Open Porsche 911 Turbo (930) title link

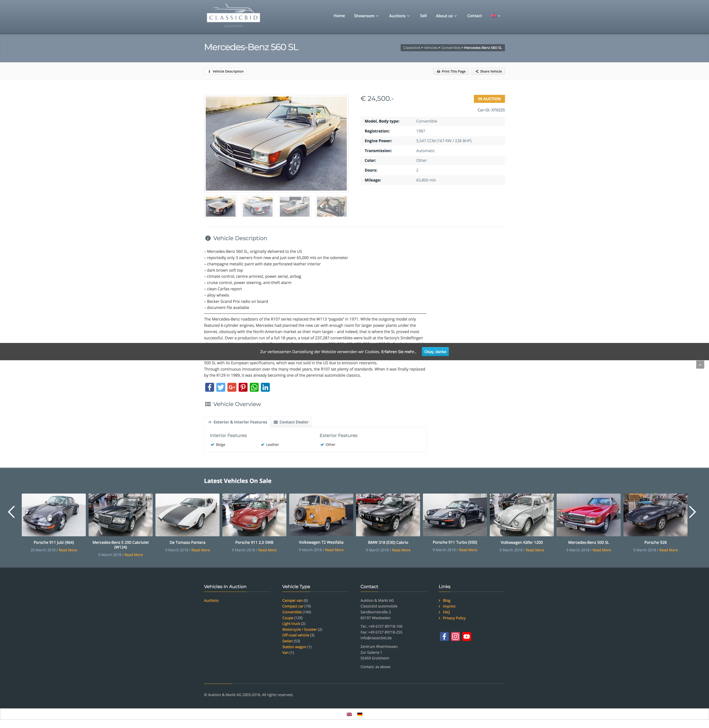tap(455, 542)
